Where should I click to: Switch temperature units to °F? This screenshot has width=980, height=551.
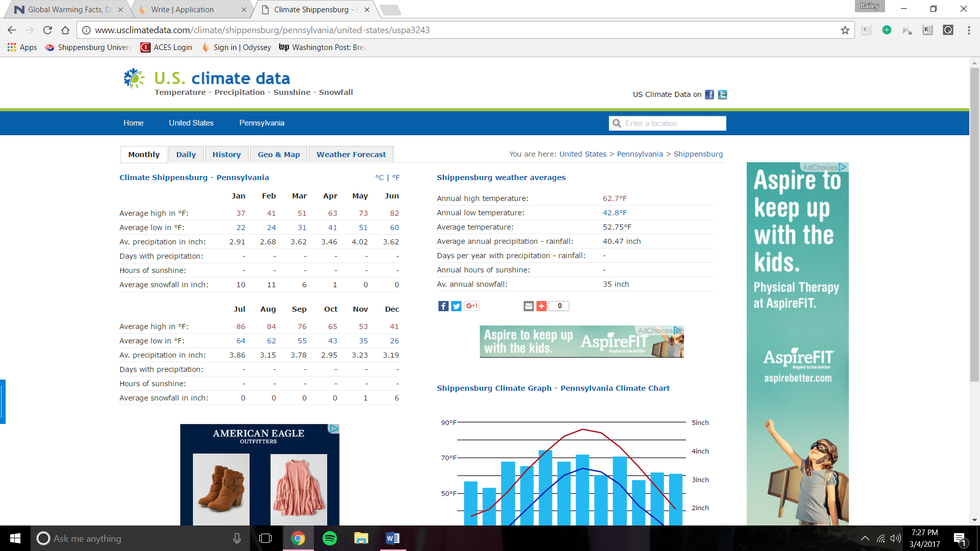click(x=395, y=177)
